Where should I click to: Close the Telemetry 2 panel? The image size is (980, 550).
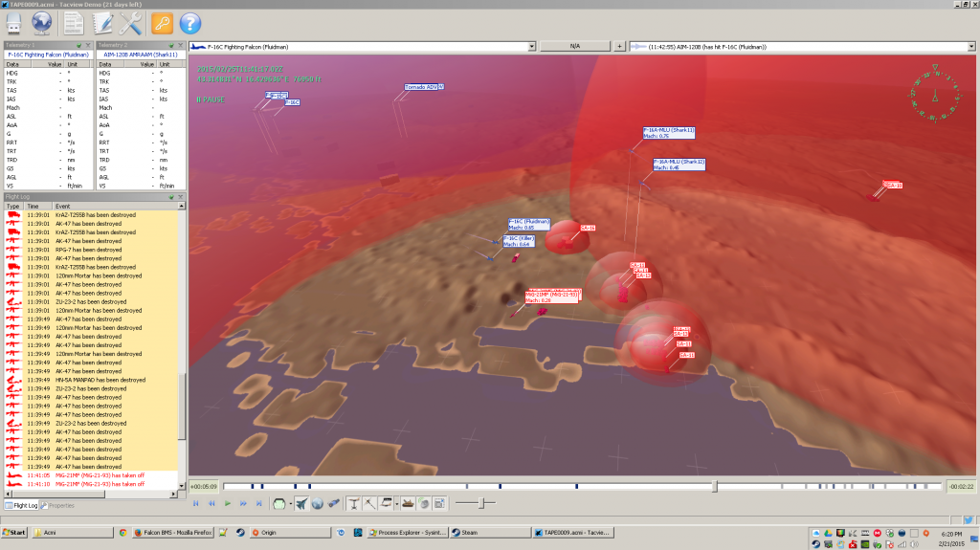coord(181,45)
